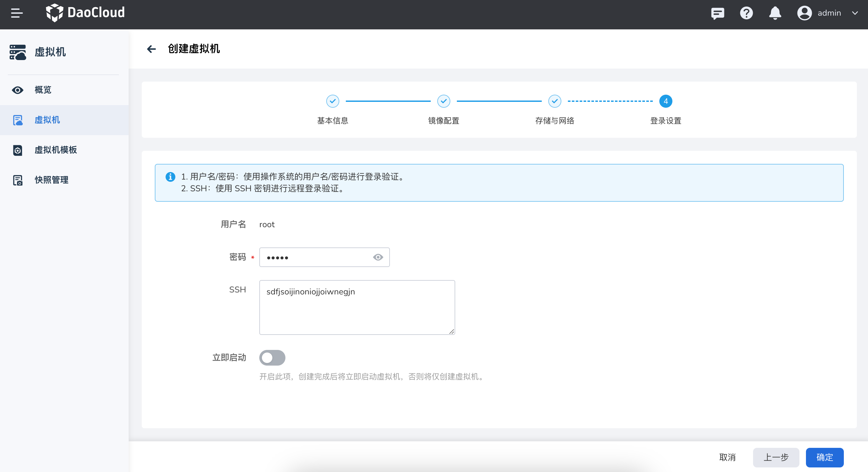Image resolution: width=868 pixels, height=472 pixels.
Task: Go to the 基本信息 step
Action: (332, 102)
